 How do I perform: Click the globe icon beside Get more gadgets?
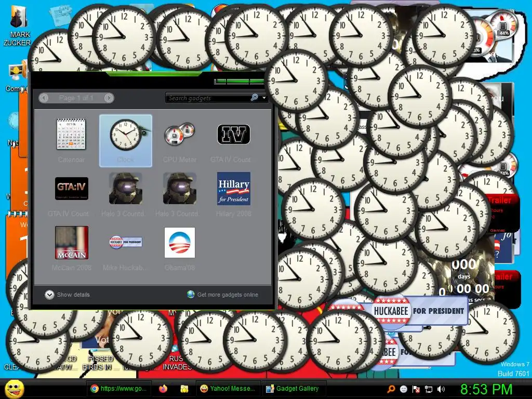point(191,294)
